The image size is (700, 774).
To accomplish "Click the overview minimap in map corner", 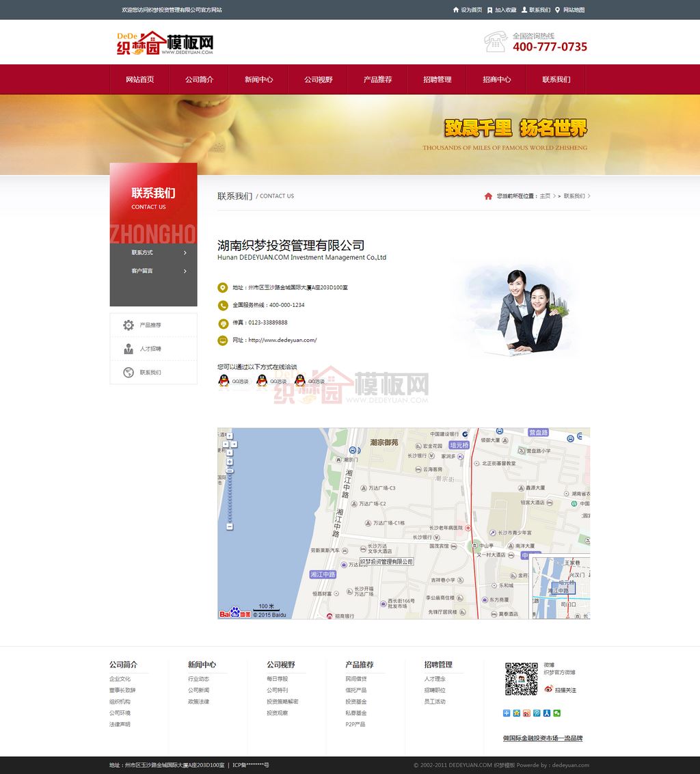I will coord(561,587).
